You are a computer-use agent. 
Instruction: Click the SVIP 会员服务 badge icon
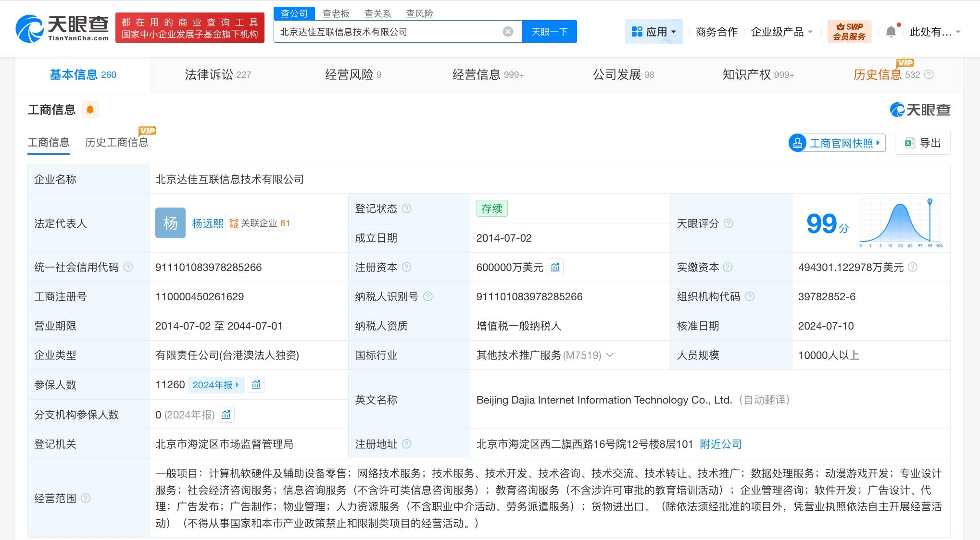849,31
